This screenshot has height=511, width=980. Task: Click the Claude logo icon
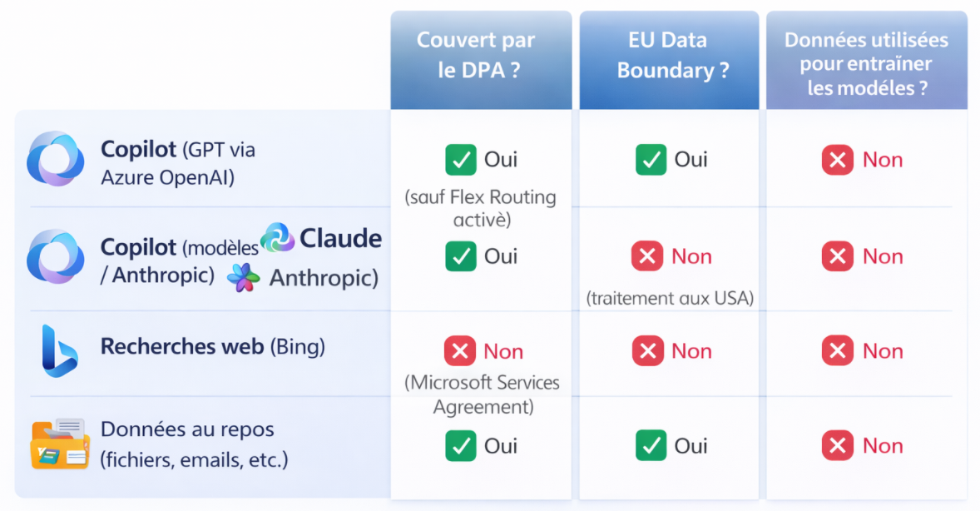click(278, 238)
